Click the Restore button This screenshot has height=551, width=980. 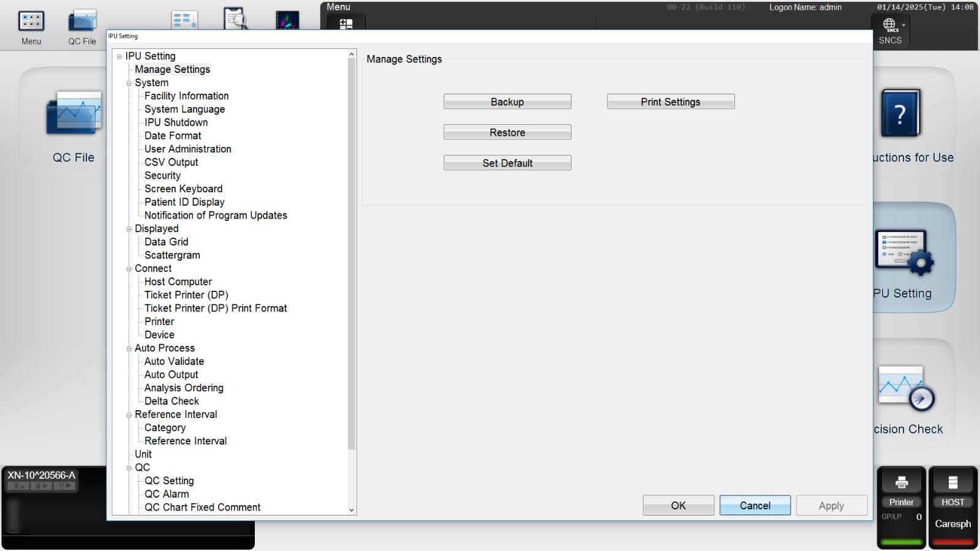(x=507, y=132)
